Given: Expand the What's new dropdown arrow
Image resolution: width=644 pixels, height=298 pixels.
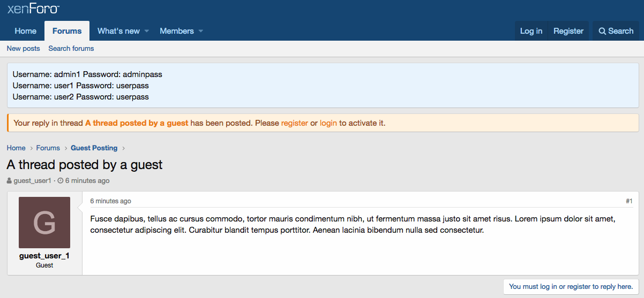Looking at the screenshot, I should click(147, 31).
